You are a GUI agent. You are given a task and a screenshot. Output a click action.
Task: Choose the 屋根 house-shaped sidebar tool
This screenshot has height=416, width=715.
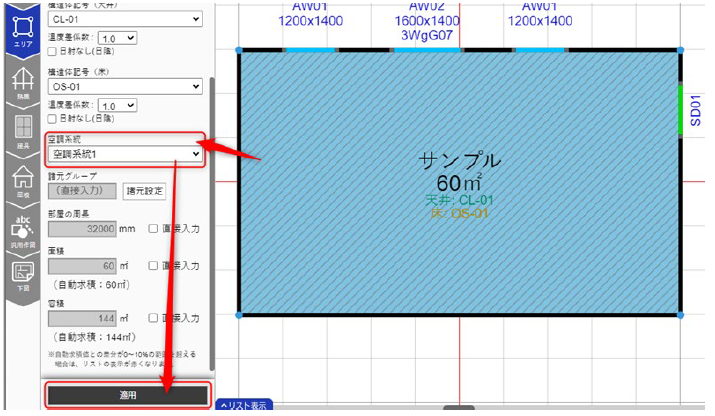point(21,181)
